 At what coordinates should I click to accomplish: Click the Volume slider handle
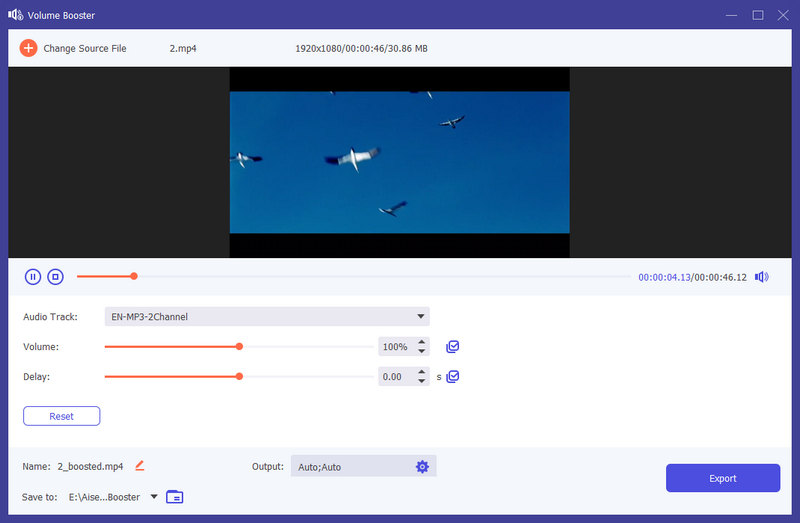(239, 347)
